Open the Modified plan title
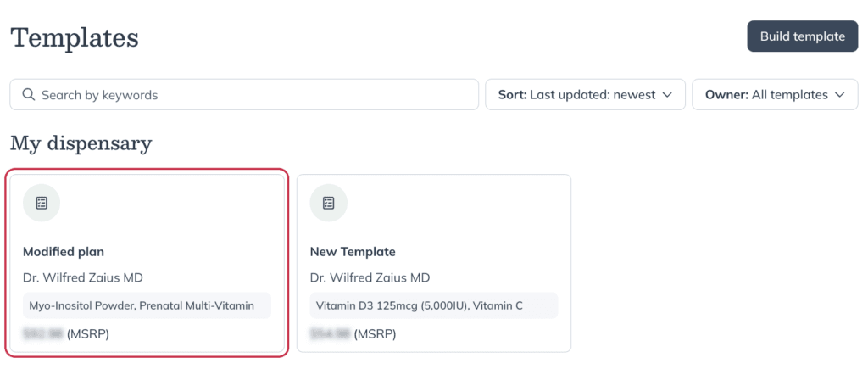The width and height of the screenshot is (868, 369). click(64, 252)
